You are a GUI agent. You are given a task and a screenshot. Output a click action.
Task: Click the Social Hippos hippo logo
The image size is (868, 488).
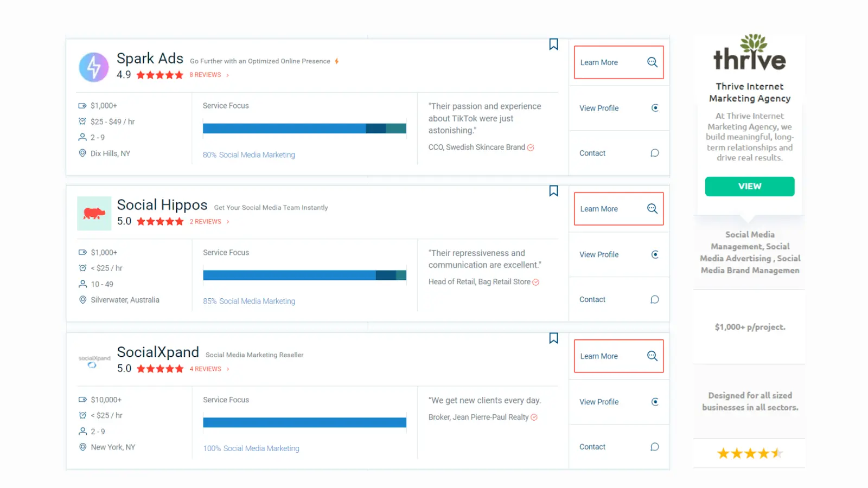94,214
